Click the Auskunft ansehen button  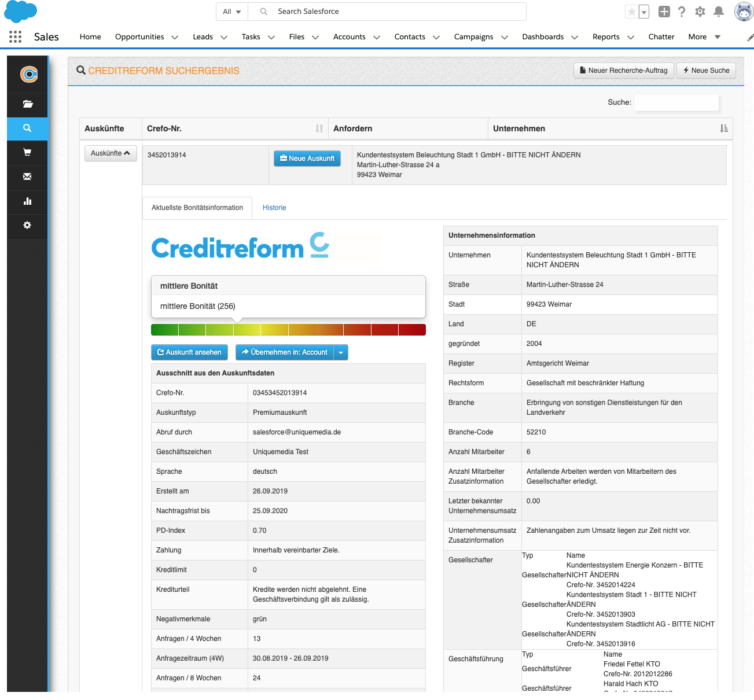click(x=189, y=352)
